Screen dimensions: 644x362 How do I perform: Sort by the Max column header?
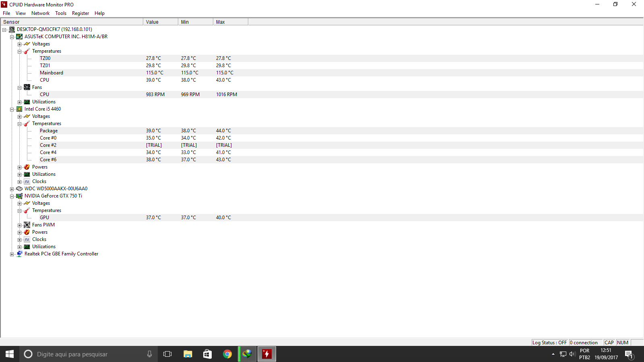pyautogui.click(x=231, y=22)
